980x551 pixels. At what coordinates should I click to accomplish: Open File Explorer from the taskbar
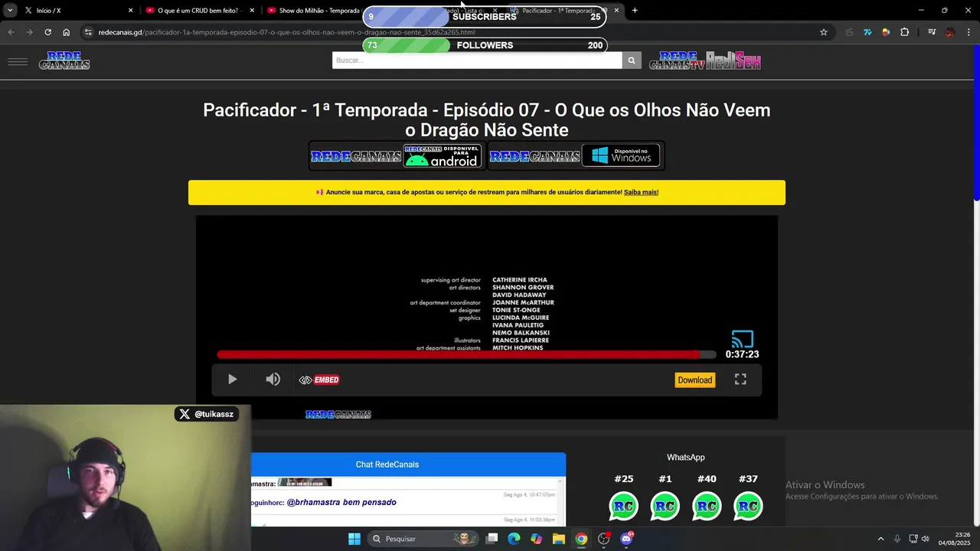click(x=559, y=539)
